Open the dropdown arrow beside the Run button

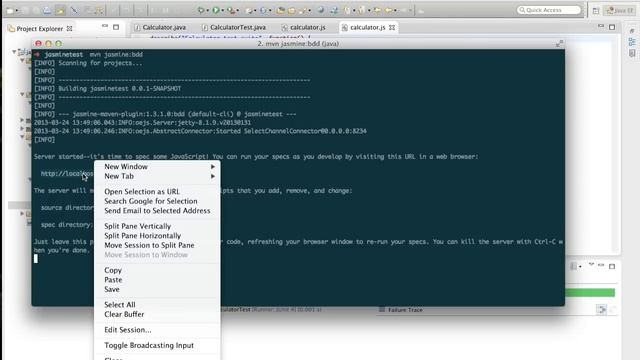(222, 11)
